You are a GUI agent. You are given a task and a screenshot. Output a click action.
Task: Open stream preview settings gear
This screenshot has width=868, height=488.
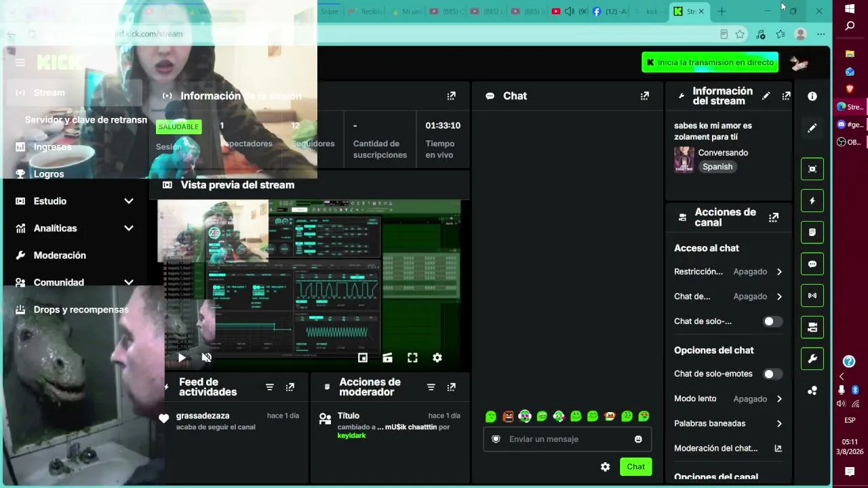(x=437, y=358)
